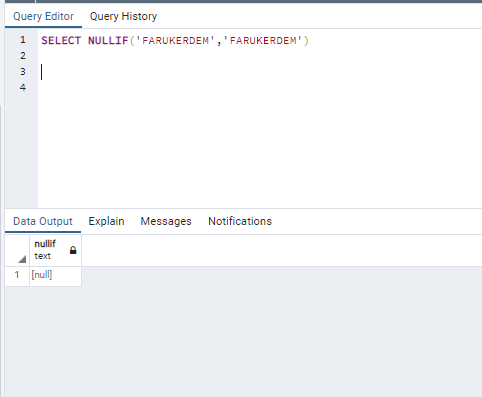Switch to the Query Editor tab
Viewport: 482px width, 397px height.
[43, 16]
